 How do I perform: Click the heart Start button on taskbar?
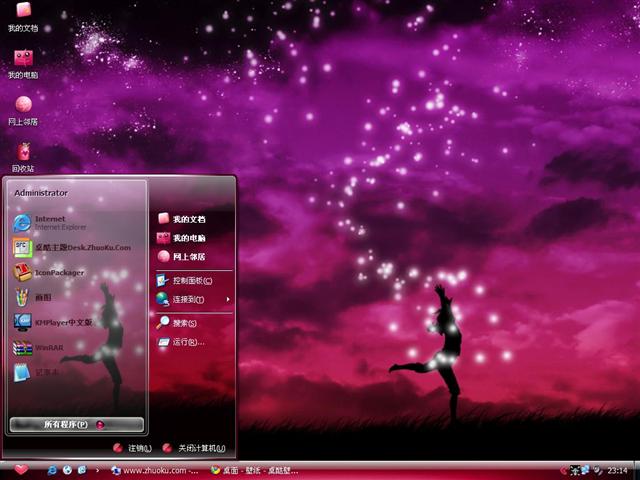[x=22, y=469]
